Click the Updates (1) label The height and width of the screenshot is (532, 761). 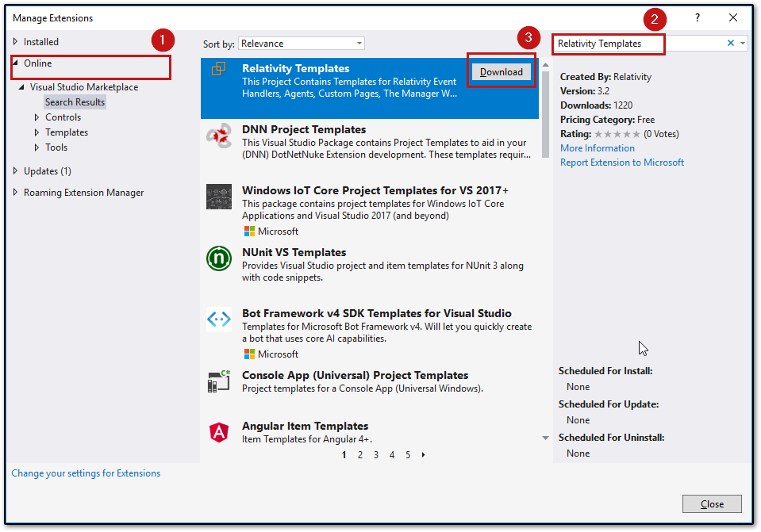[48, 171]
